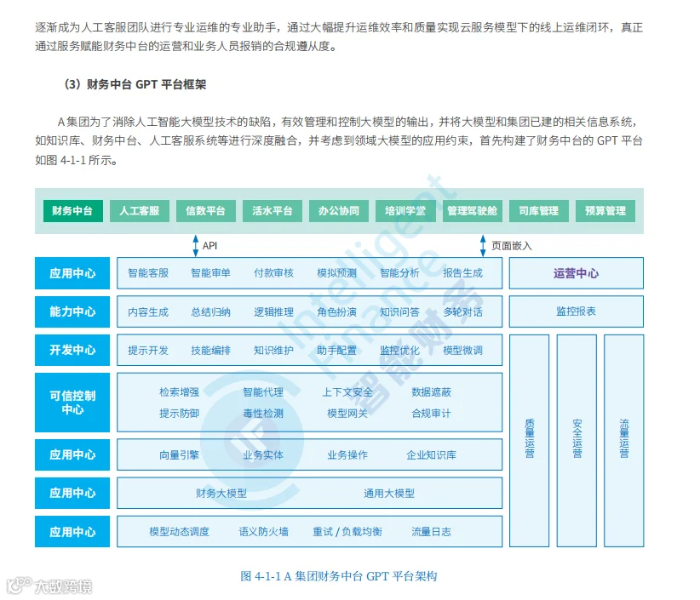700x600 pixels.
Task: Click the 预算管理 box
Action: click(605, 210)
